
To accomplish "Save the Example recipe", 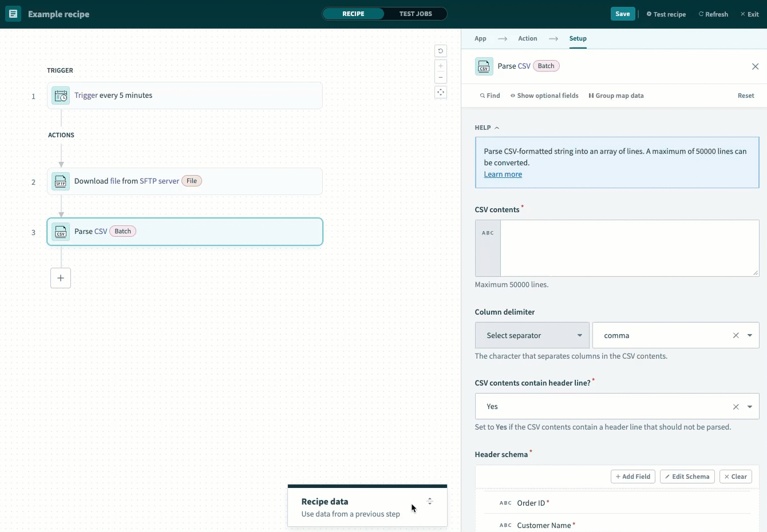I will pyautogui.click(x=623, y=13).
